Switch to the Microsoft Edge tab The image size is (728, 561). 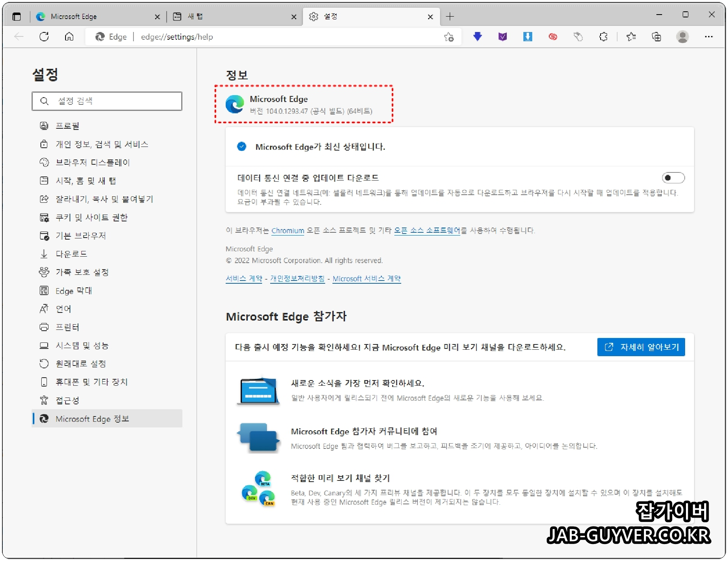pos(97,17)
